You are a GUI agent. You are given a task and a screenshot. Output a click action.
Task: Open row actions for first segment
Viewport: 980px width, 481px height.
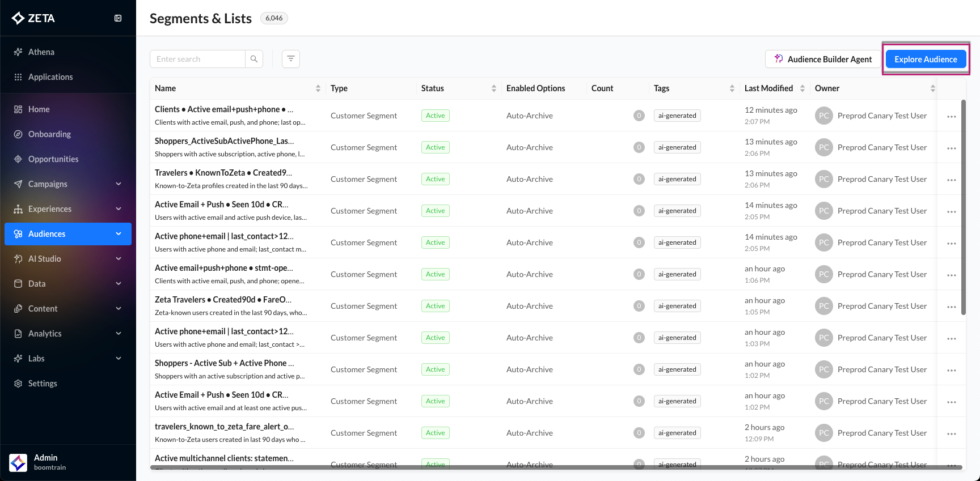[951, 116]
